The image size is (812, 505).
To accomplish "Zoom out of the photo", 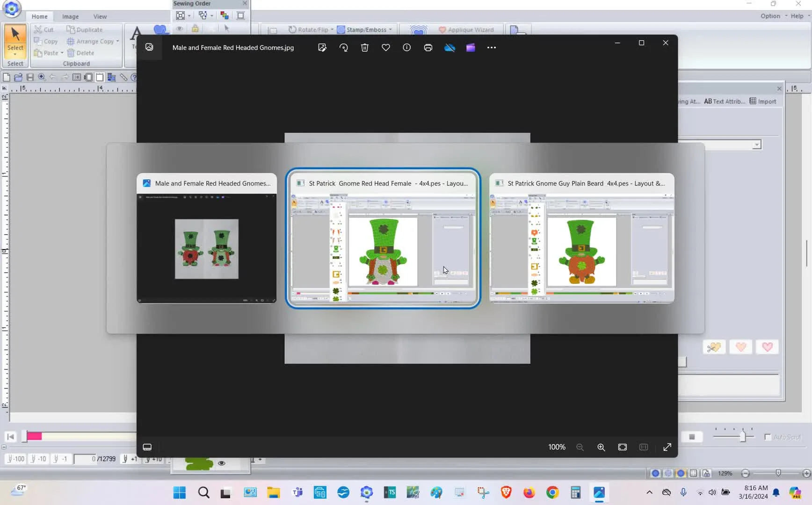I will [x=580, y=447].
